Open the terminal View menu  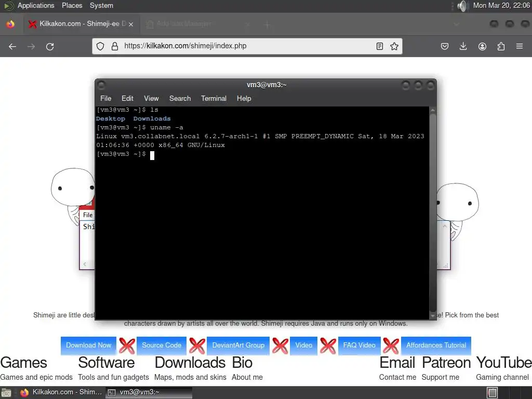151,98
